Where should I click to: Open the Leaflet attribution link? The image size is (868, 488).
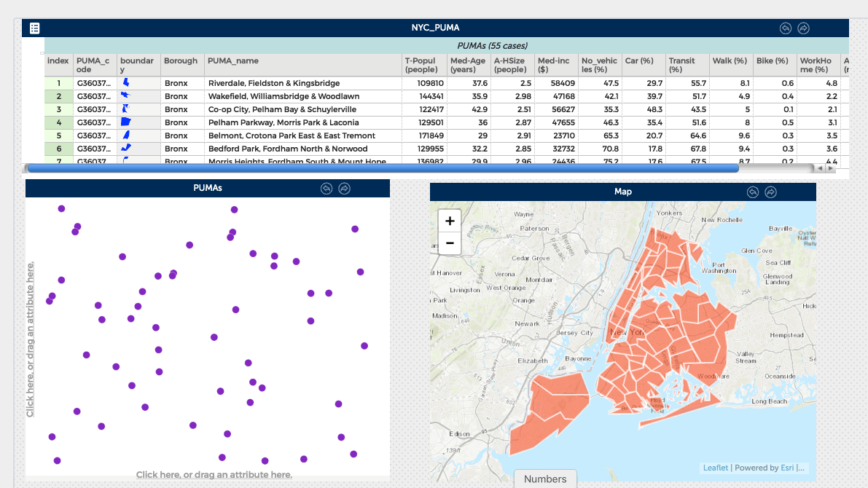[715, 468]
